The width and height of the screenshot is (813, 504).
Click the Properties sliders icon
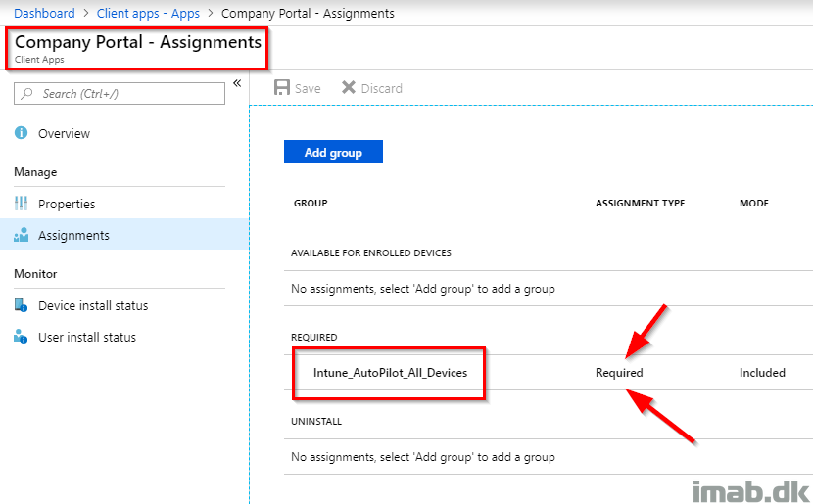pyautogui.click(x=21, y=204)
